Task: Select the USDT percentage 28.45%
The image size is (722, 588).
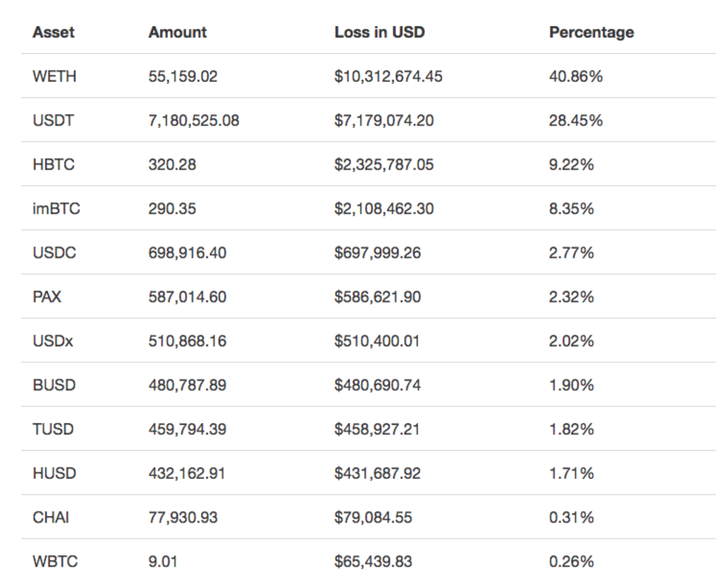Action: [x=575, y=120]
